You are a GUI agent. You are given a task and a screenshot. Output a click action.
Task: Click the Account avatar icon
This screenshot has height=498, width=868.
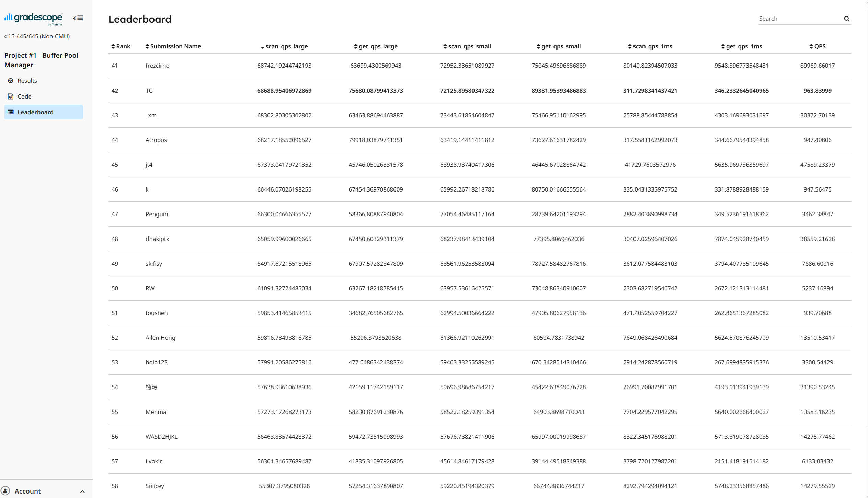tap(5, 491)
